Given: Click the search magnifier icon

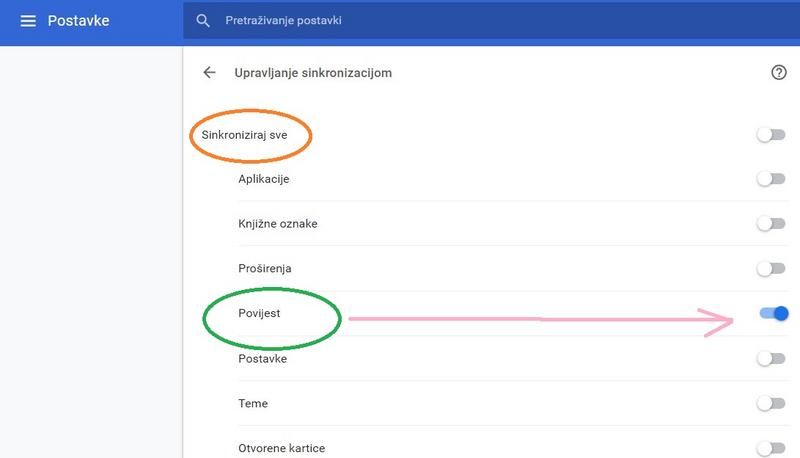Looking at the screenshot, I should click(x=203, y=21).
